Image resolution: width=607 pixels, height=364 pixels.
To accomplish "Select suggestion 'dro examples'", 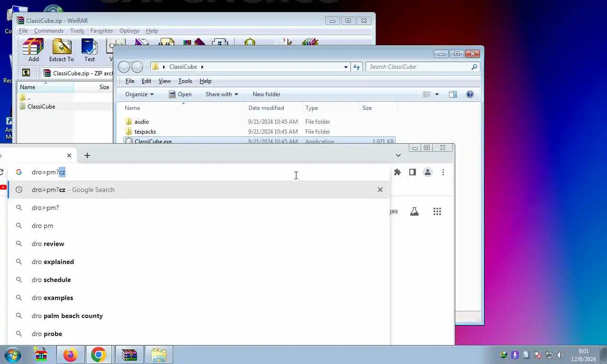I will pos(199,298).
